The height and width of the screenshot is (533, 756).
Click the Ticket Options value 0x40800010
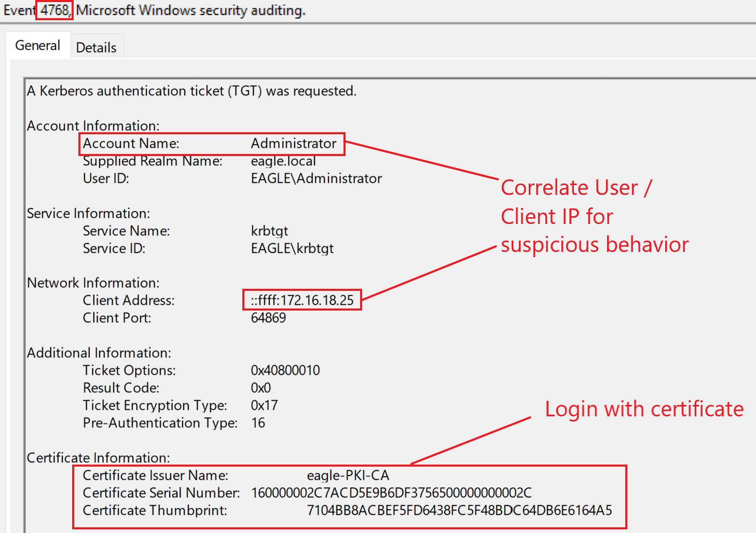pyautogui.click(x=285, y=370)
